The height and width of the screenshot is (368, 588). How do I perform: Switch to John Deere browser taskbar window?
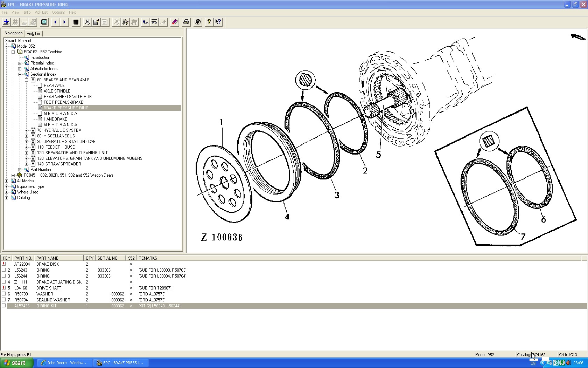[64, 363]
